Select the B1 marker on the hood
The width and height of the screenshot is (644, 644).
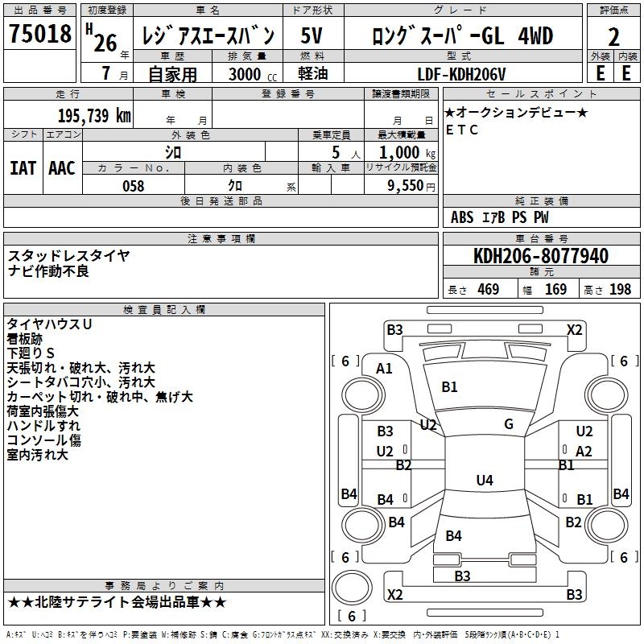pos(449,387)
